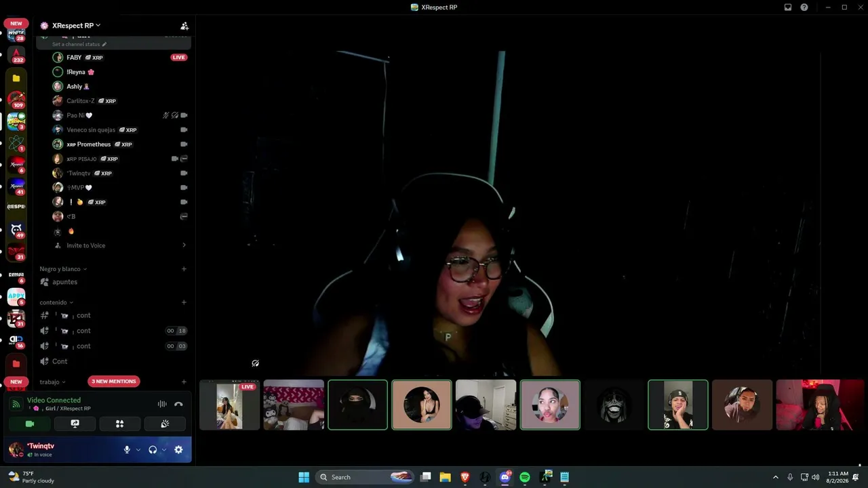Click Invite to Voice
The height and width of the screenshot is (488, 868).
click(86, 245)
